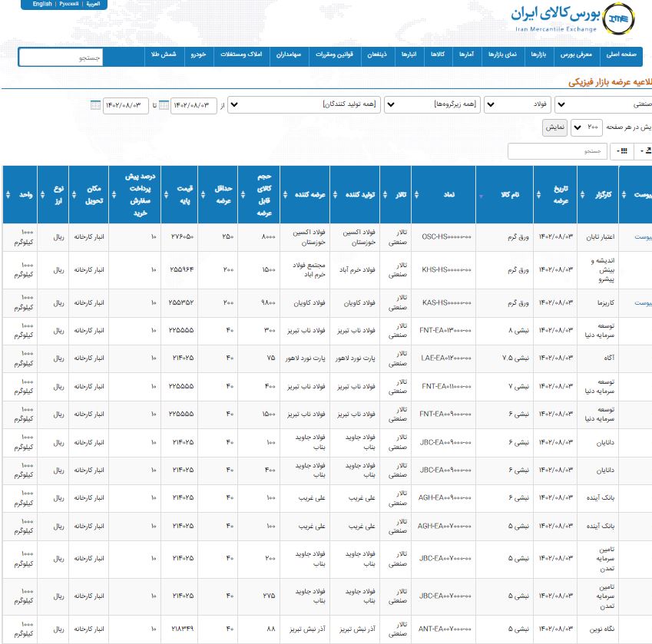
Task: Sort by عرضه کننده column arrows
Action: coord(285,194)
